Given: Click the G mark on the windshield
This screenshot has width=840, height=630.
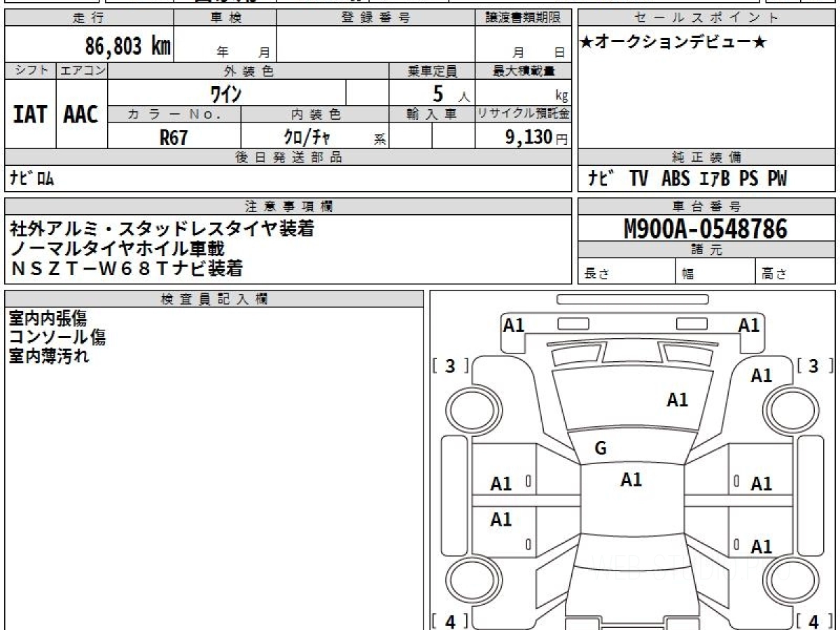Looking at the screenshot, I should click(601, 449).
